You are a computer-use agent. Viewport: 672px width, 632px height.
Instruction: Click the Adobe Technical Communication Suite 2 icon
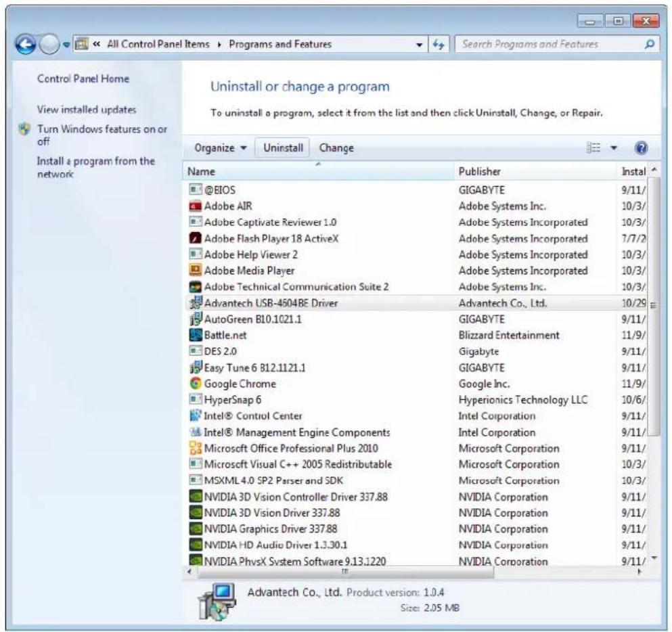(196, 287)
